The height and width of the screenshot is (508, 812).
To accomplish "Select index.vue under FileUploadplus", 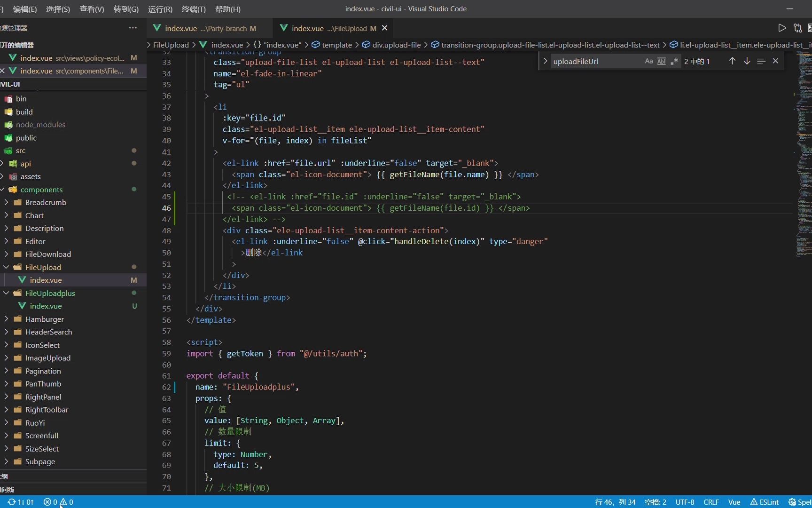I will pyautogui.click(x=47, y=306).
